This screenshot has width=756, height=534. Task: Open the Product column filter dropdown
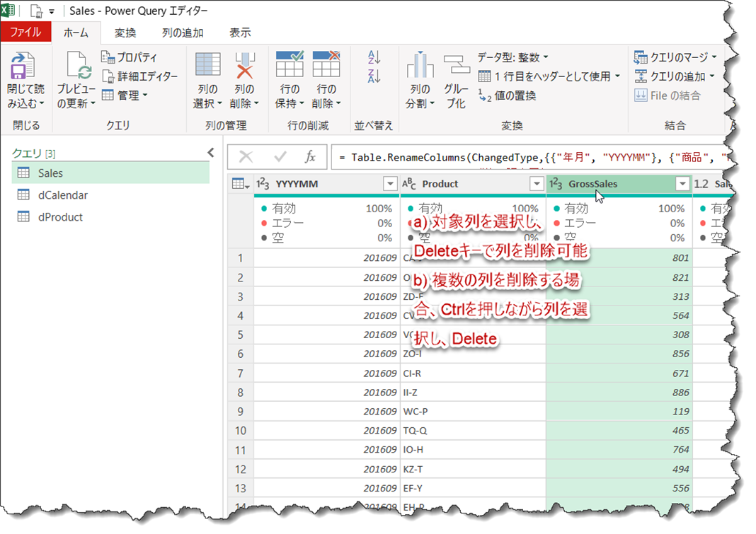click(x=536, y=184)
